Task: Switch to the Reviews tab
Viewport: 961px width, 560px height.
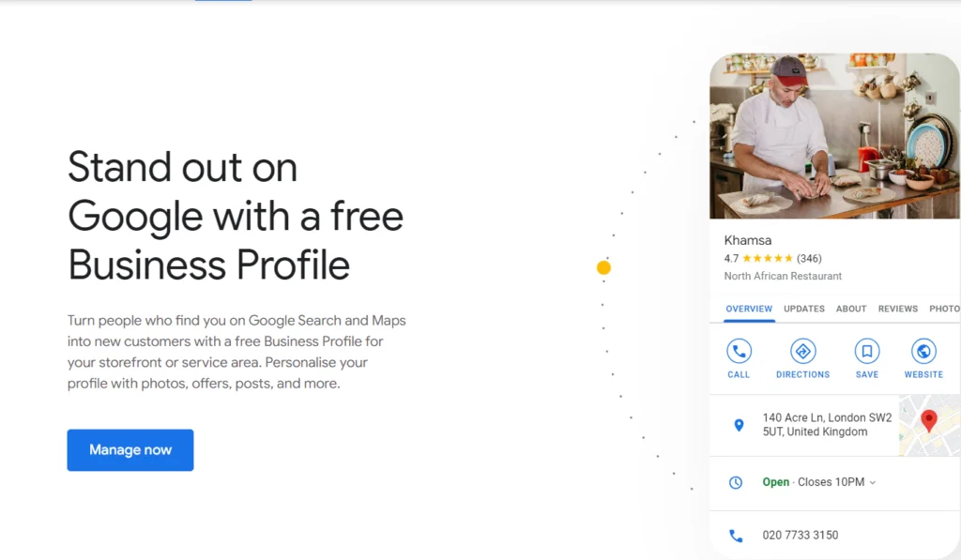Action: tap(898, 309)
